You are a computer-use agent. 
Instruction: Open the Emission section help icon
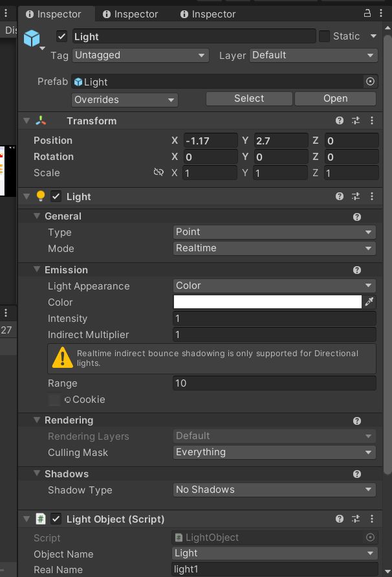tap(357, 270)
